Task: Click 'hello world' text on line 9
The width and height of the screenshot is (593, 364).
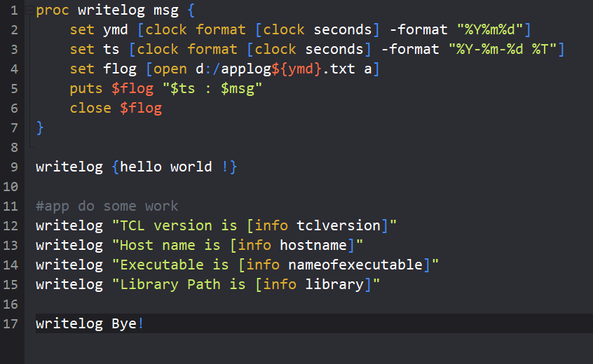Action: coord(166,167)
